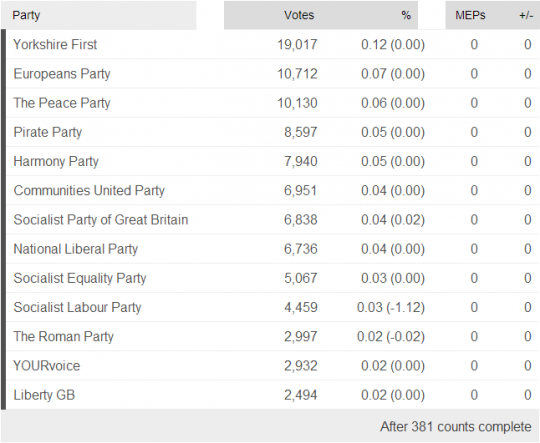
Task: Click the 6,951 votes value
Action: tap(301, 191)
